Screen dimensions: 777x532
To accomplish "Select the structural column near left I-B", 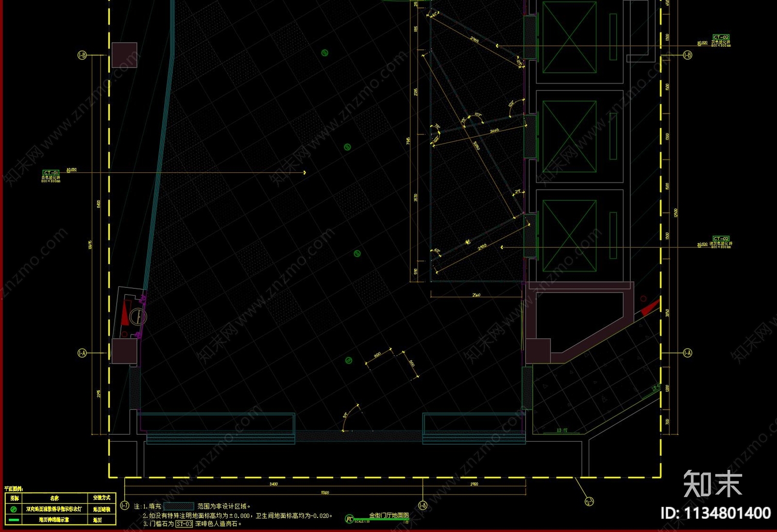I will coord(124,55).
